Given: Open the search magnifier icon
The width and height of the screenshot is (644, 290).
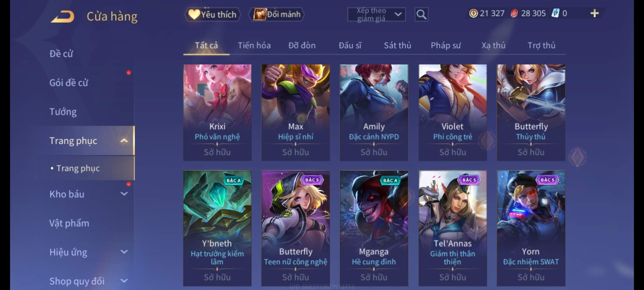Looking at the screenshot, I should 421,15.
